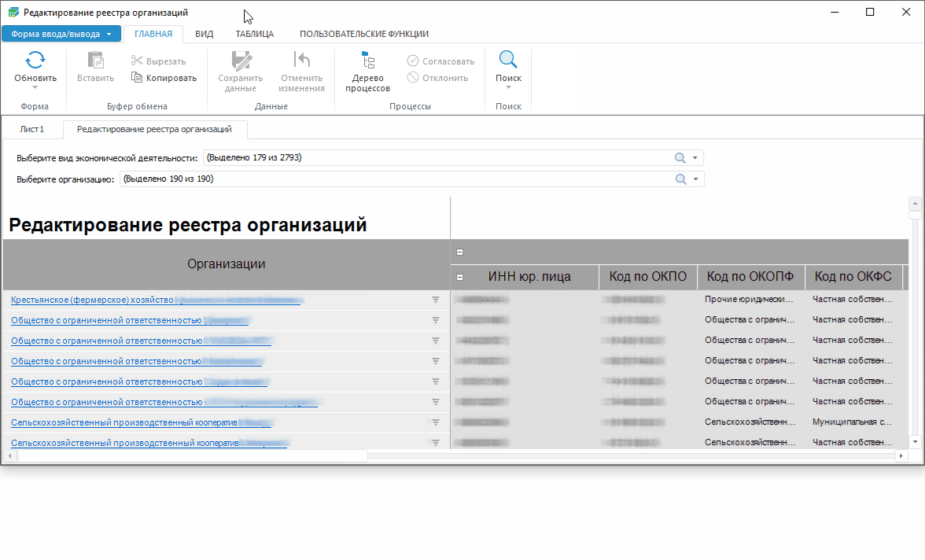Viewport: 925px width, 560px height.
Task: Click the Refresh (Обновить) icon
Action: pyautogui.click(x=35, y=61)
